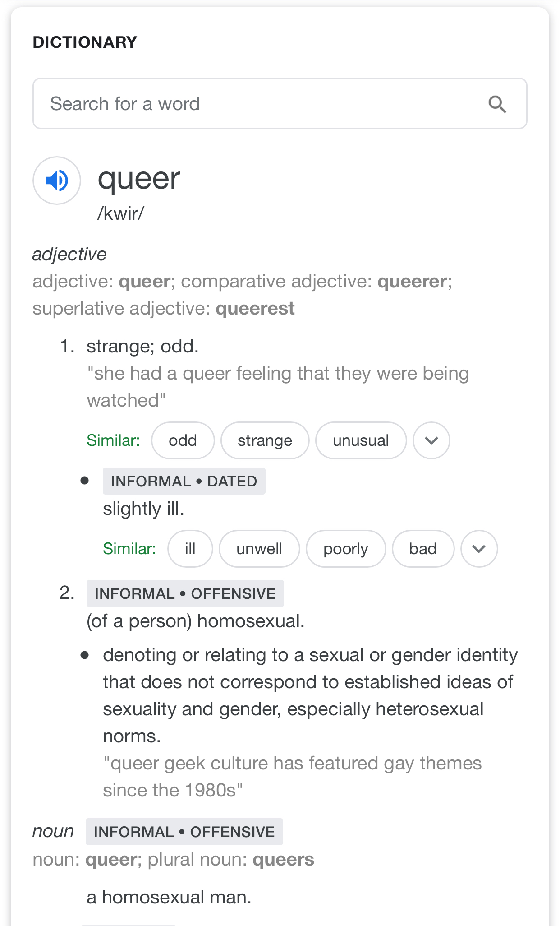Image resolution: width=560 pixels, height=926 pixels.
Task: Click the INFORMAL • OFFENSIVE label of definition 2
Action: pos(185,593)
